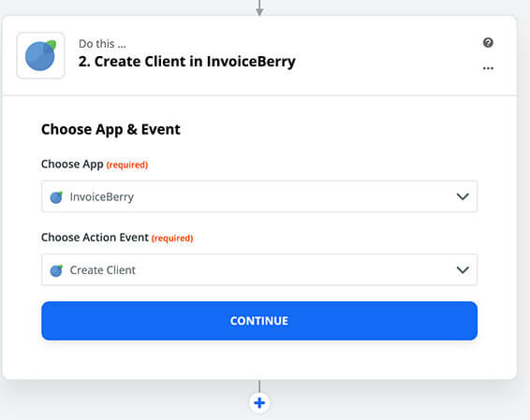Image resolution: width=530 pixels, height=420 pixels.
Task: Click the connector line below the card
Action: [x=259, y=386]
